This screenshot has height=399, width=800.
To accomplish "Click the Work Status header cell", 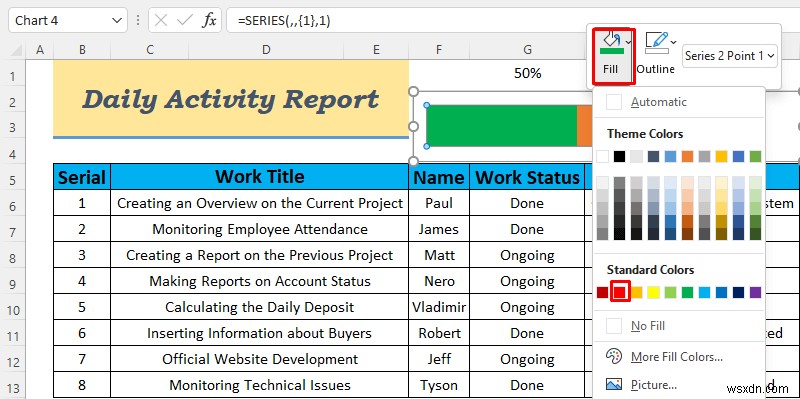I will [527, 177].
